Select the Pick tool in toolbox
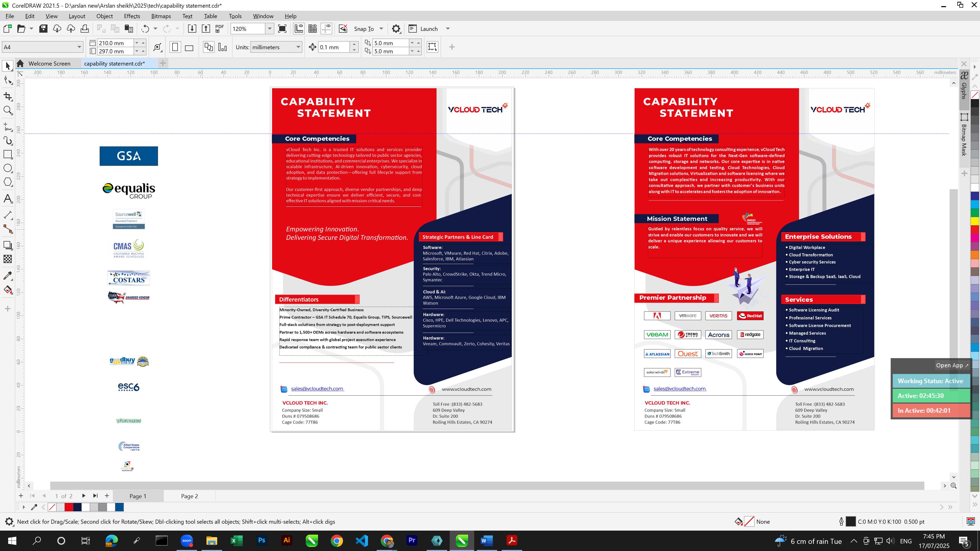This screenshot has height=551, width=980. tap(8, 66)
